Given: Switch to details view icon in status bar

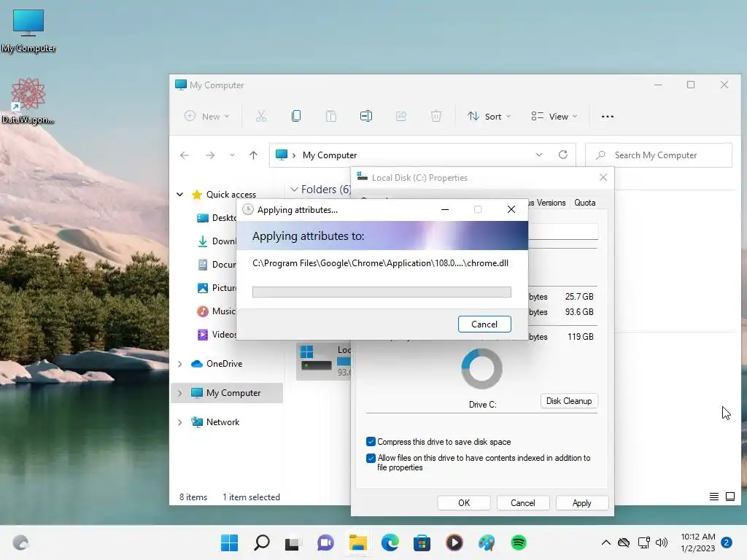Looking at the screenshot, I should (x=713, y=497).
